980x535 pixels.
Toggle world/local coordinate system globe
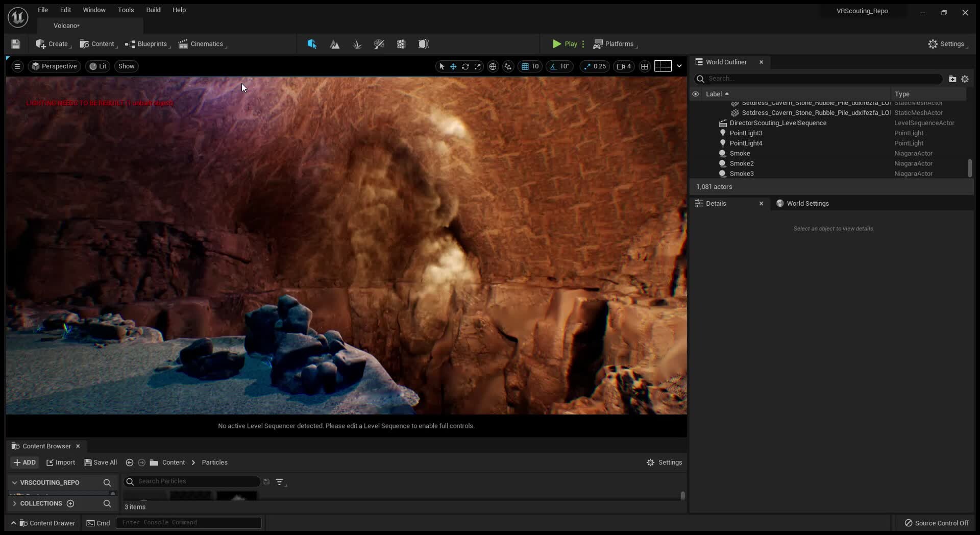[493, 66]
